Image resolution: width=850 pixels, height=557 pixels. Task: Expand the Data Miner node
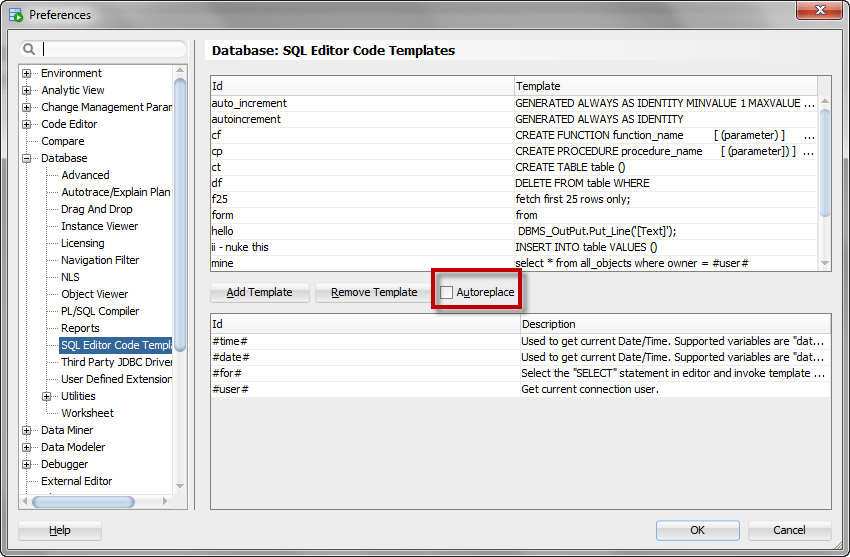[26, 430]
